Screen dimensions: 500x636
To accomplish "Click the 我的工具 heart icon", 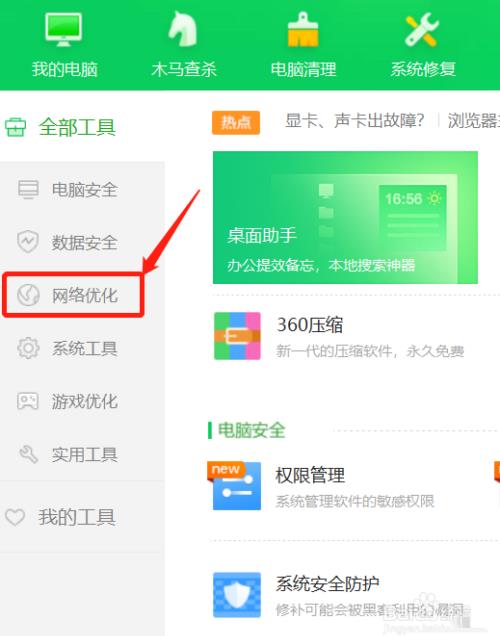I will point(15,517).
